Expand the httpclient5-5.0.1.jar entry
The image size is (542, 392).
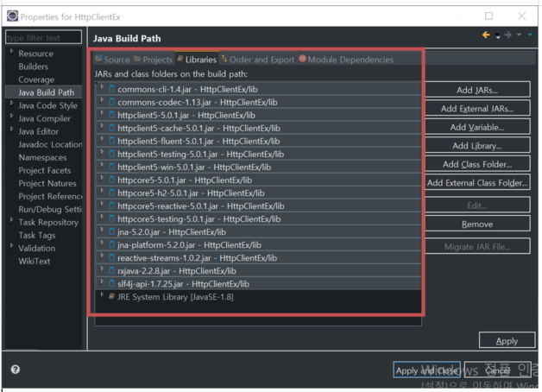point(102,113)
